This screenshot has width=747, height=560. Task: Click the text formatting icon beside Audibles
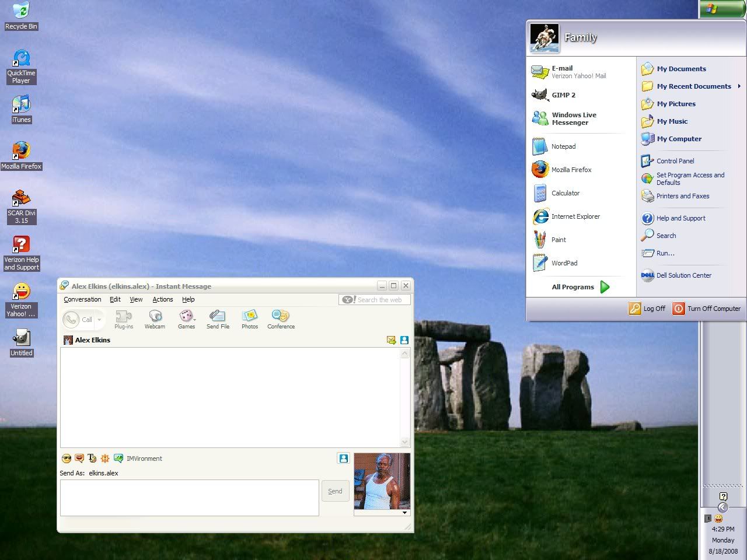pos(92,459)
